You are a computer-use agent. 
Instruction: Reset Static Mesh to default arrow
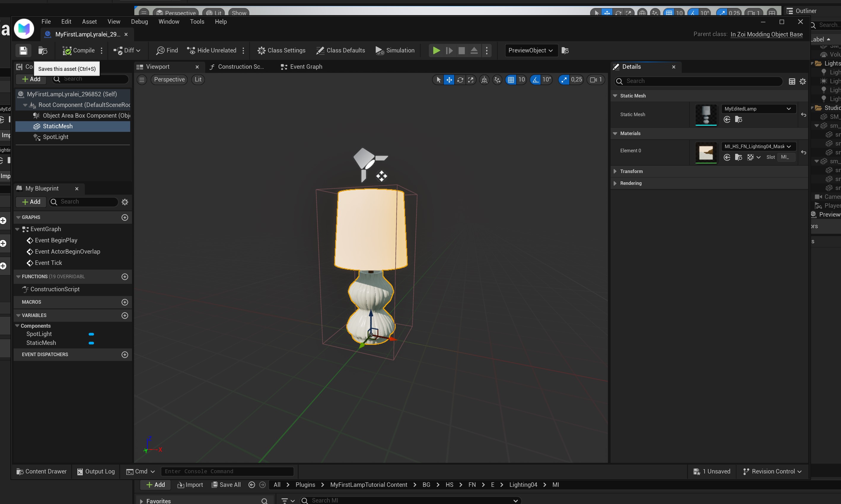[x=803, y=115]
